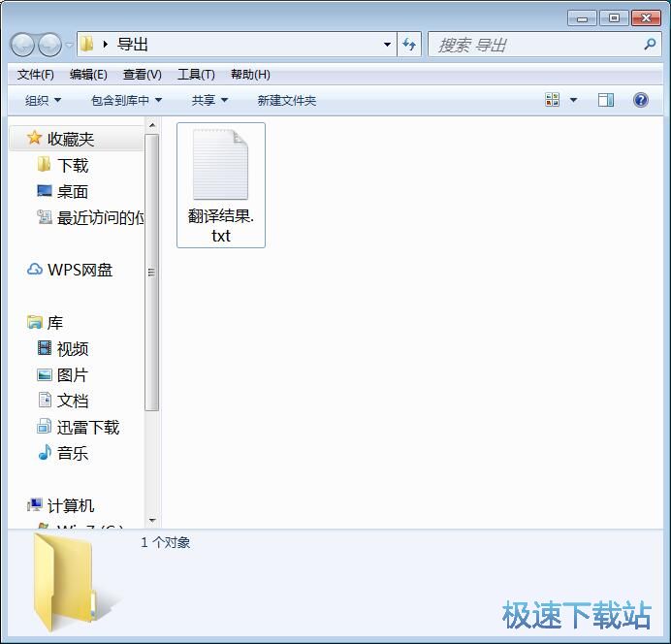The width and height of the screenshot is (671, 644).
Task: Go back with the Back arrow button
Action: pyautogui.click(x=22, y=45)
